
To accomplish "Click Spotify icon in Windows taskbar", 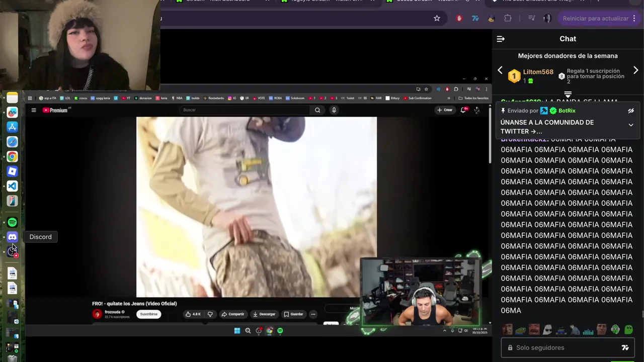I will pos(280,330).
